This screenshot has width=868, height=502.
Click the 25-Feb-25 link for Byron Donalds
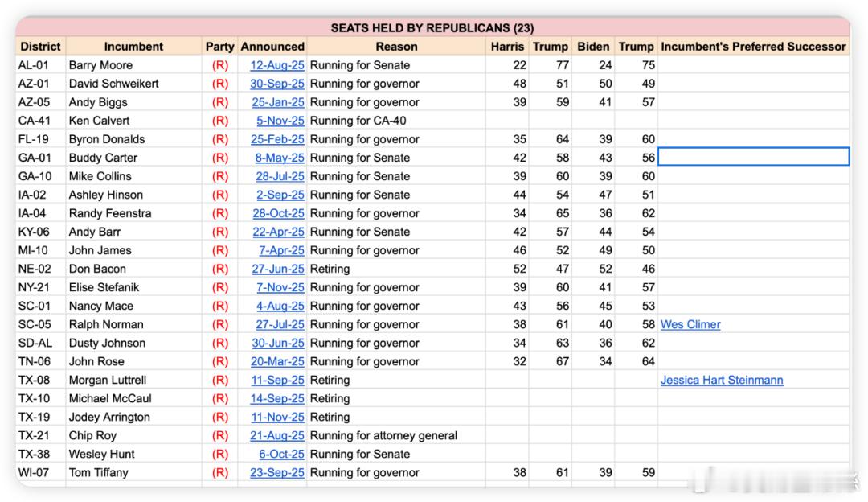[277, 139]
